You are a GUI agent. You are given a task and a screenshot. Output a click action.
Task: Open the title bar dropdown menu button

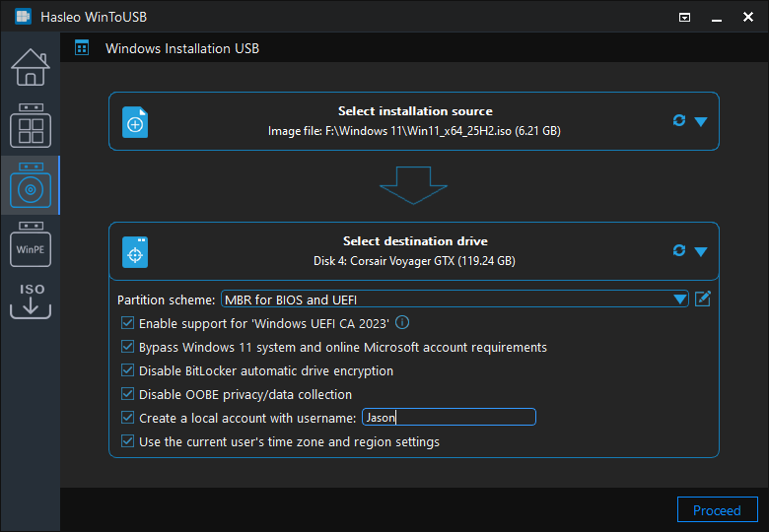pos(684,18)
